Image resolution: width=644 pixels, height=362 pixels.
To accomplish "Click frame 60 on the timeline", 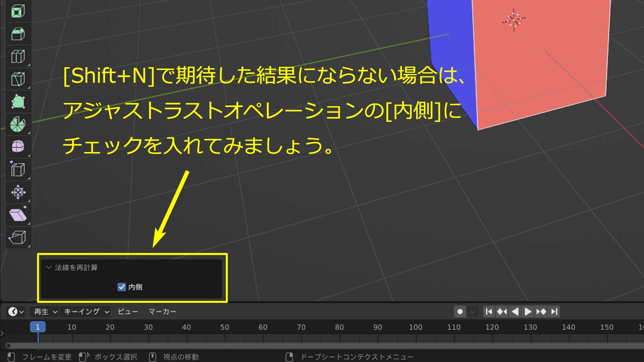I will (x=263, y=327).
